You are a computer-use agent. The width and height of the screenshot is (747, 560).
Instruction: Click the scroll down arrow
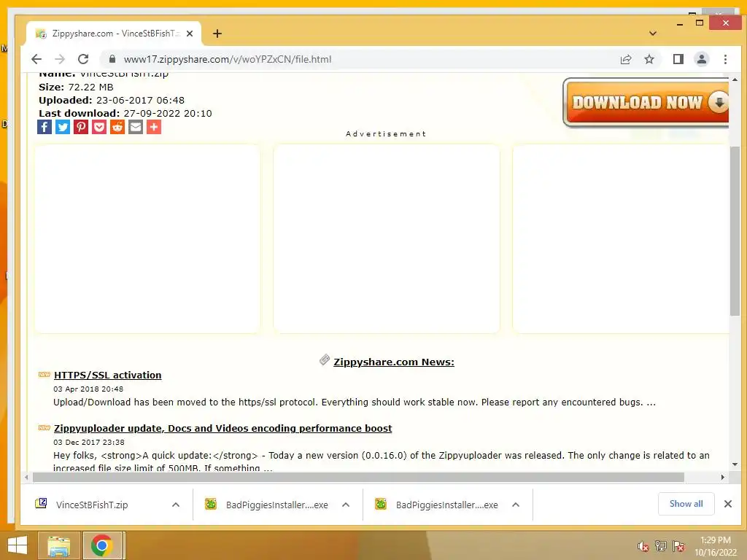coord(735,464)
